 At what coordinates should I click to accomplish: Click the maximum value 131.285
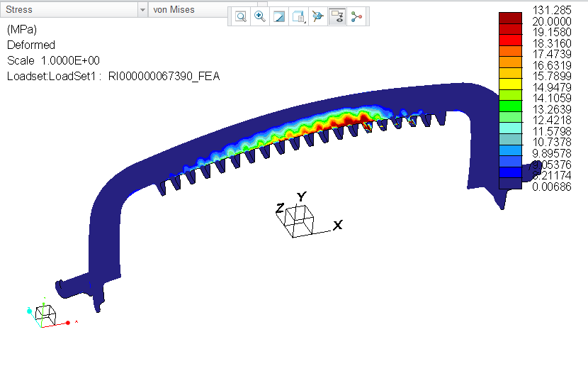point(552,10)
